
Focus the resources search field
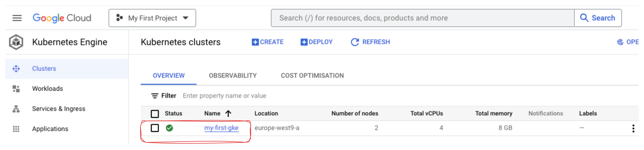click(423, 18)
